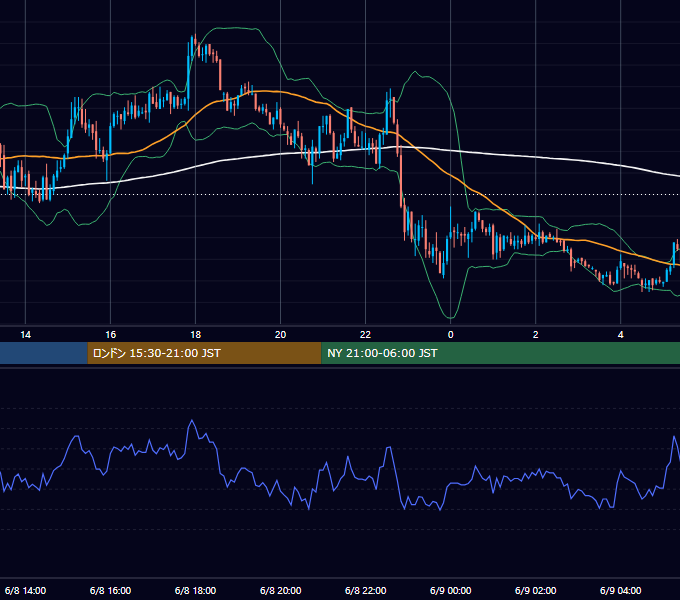This screenshot has width=680, height=600.
Task: Click the highest candlestick peak near 18:00
Action: 195,36
